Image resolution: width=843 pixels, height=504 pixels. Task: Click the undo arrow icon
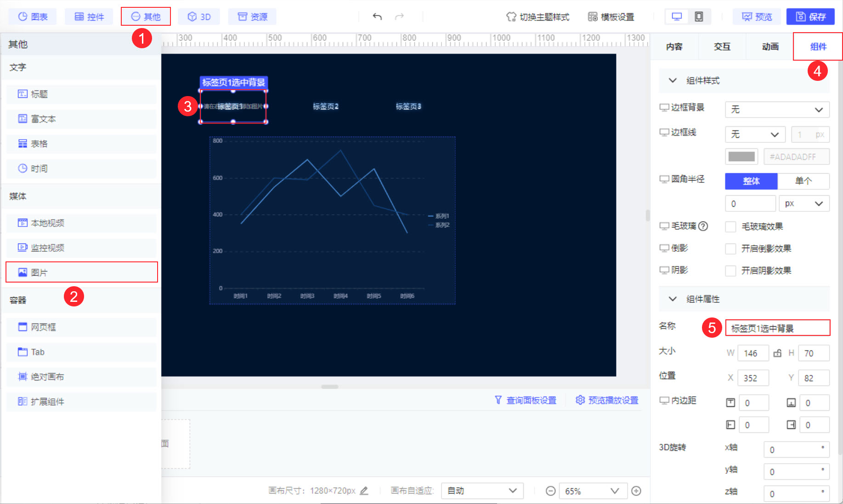(377, 17)
